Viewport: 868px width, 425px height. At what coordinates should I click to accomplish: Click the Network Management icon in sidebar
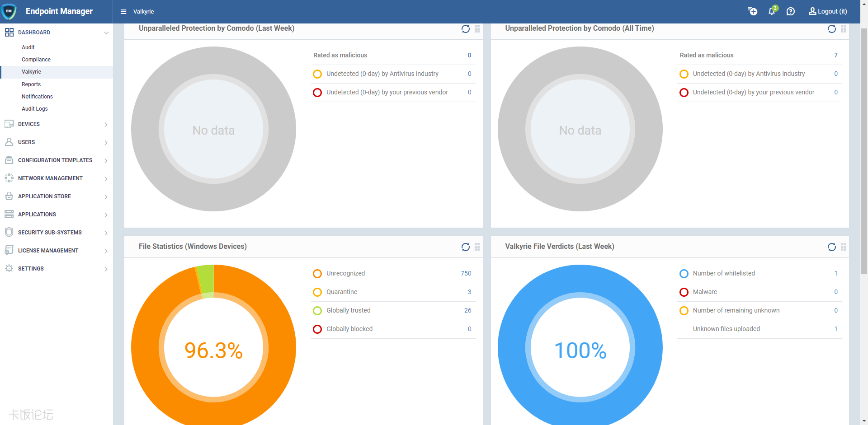pos(9,178)
